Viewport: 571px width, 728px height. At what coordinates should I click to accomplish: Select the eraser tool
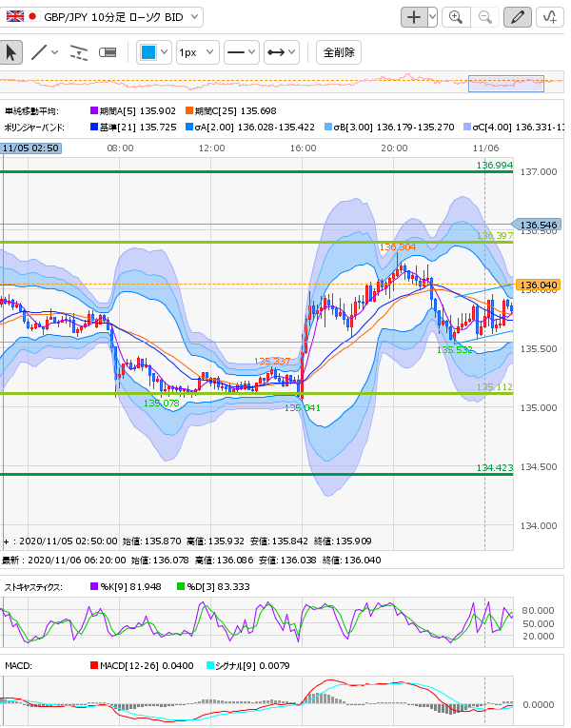pyautogui.click(x=108, y=52)
